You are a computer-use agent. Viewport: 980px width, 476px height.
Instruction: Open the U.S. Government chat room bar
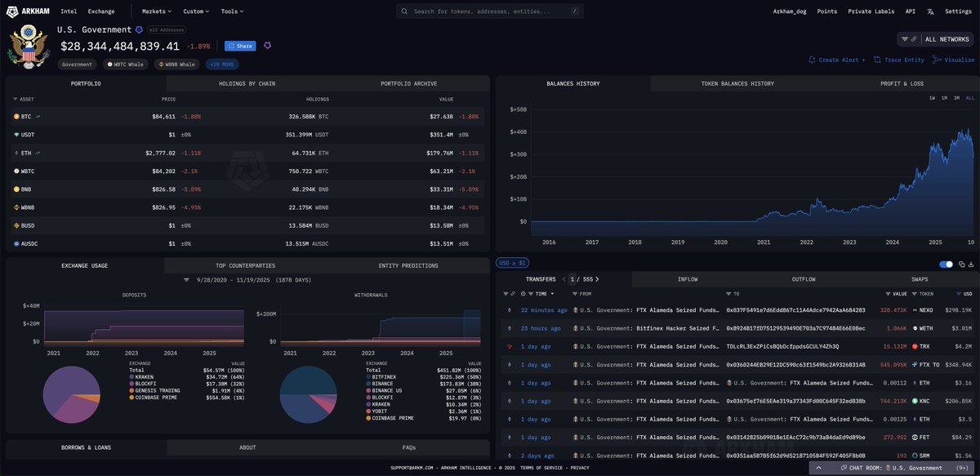893,468
